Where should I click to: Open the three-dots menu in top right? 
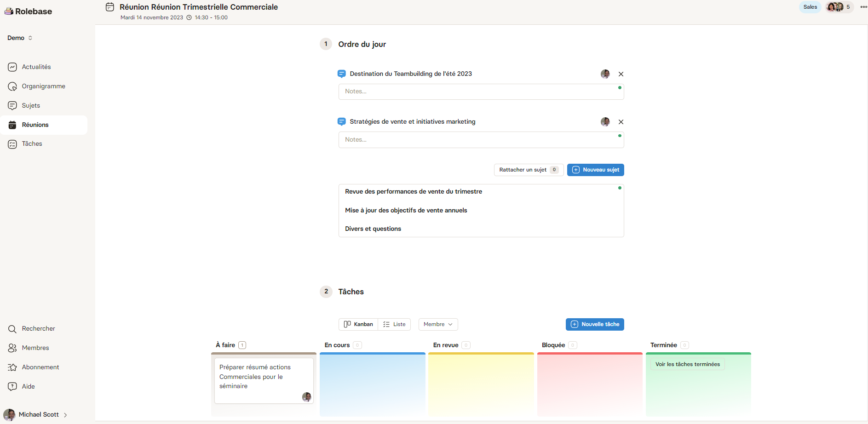coord(863,7)
